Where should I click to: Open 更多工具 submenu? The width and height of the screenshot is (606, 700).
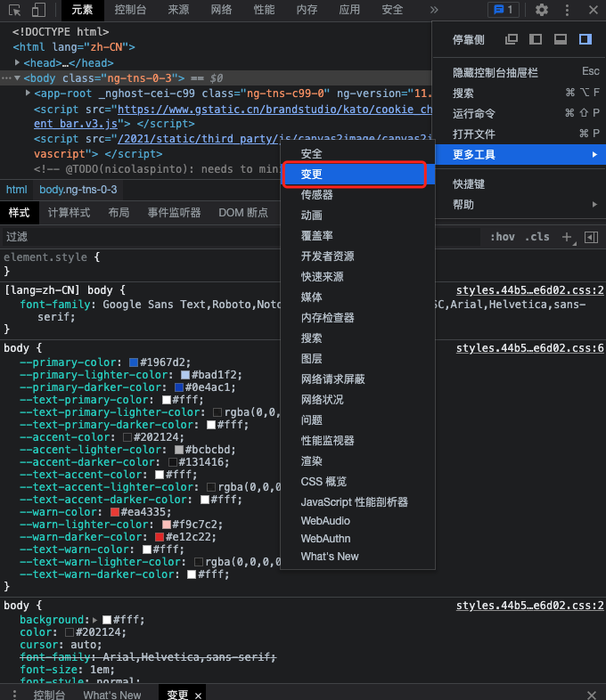[520, 154]
